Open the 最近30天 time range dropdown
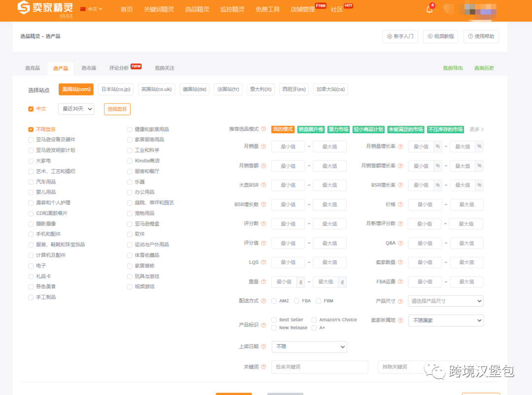 pyautogui.click(x=76, y=109)
